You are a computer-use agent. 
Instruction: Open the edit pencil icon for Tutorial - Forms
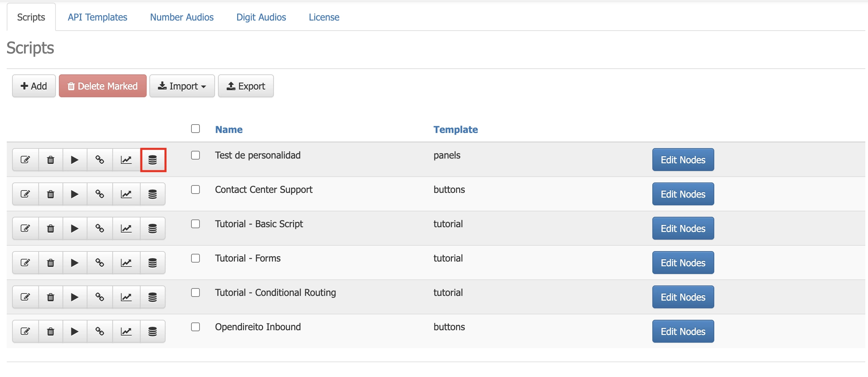tap(25, 262)
